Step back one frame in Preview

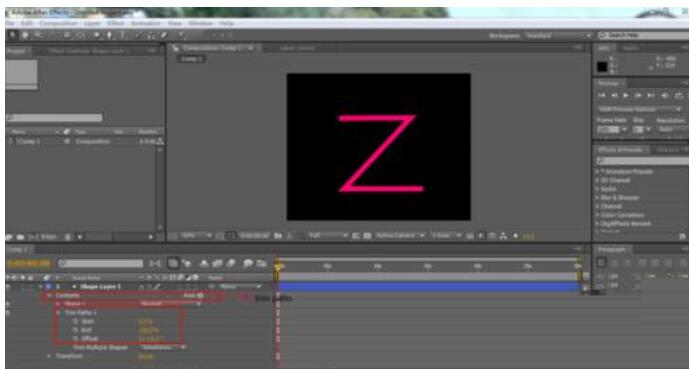coord(614,95)
